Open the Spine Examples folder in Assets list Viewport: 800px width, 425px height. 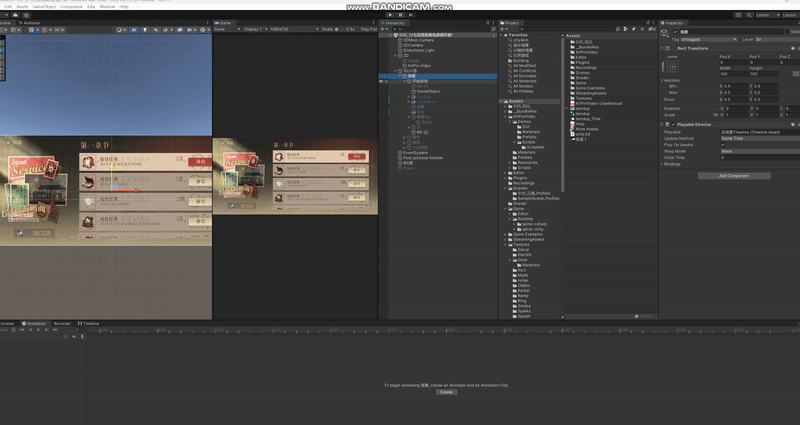pos(590,88)
